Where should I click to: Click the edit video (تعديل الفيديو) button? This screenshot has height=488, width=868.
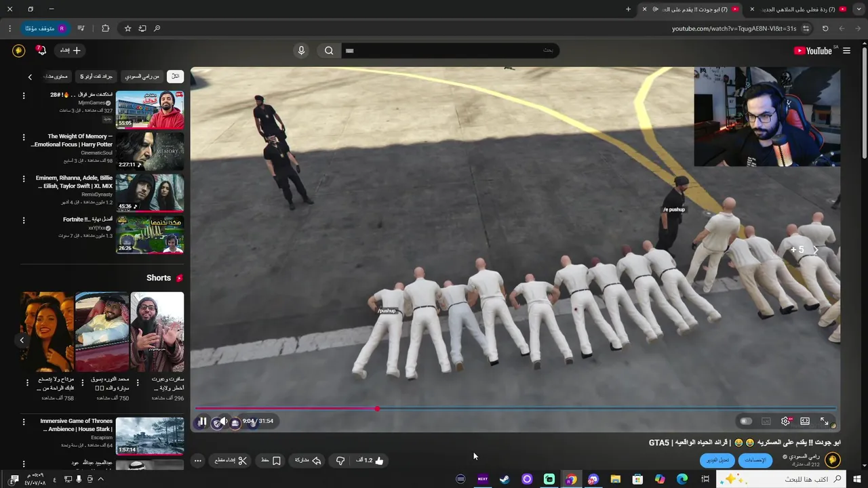(717, 460)
